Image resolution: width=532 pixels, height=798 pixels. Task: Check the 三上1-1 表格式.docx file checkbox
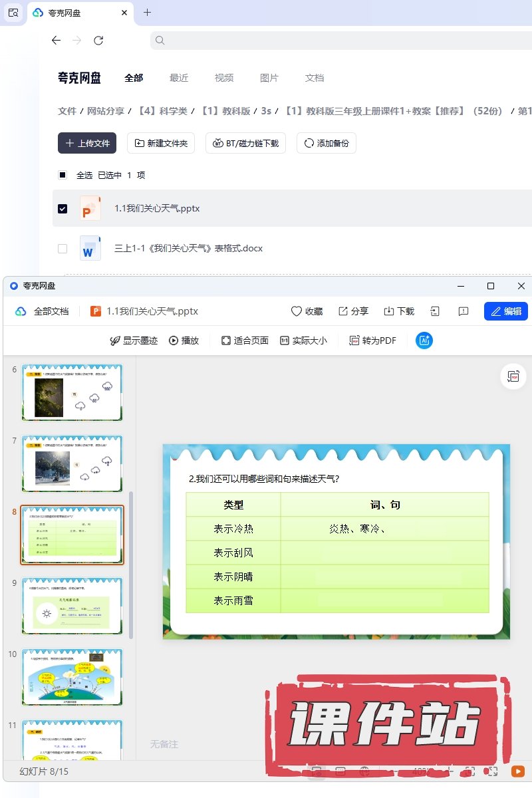click(x=63, y=249)
